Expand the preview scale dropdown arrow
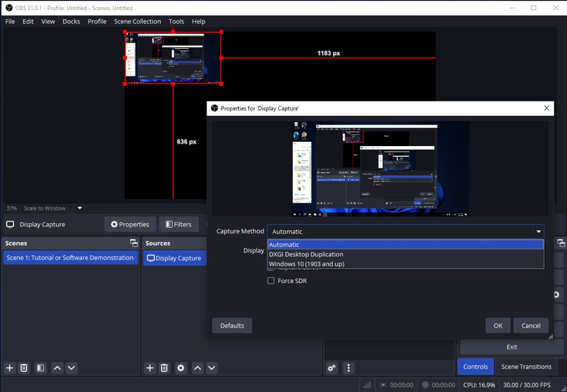The height and width of the screenshot is (392, 567). coord(80,208)
